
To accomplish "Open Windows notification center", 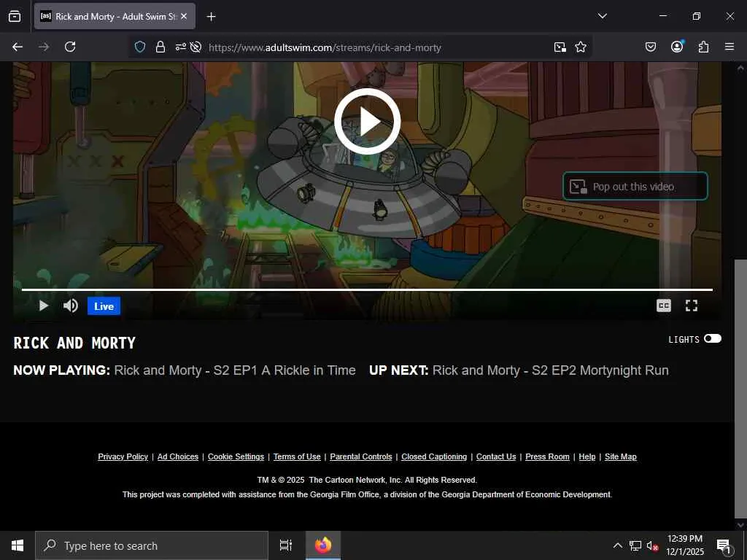I will 723,545.
